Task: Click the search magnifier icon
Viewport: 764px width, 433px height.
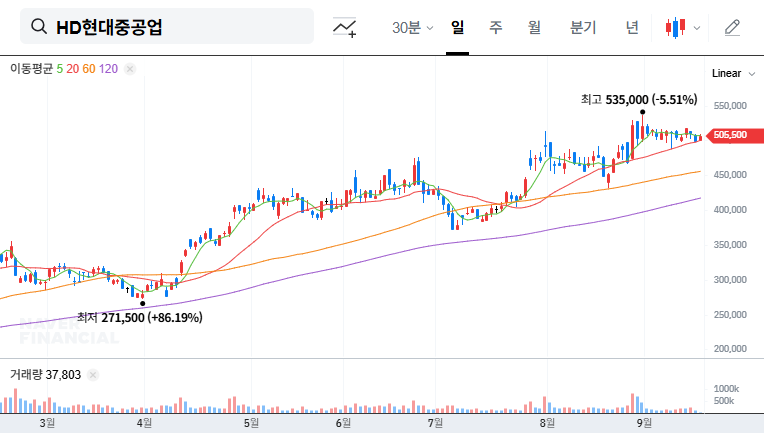Action: click(39, 26)
